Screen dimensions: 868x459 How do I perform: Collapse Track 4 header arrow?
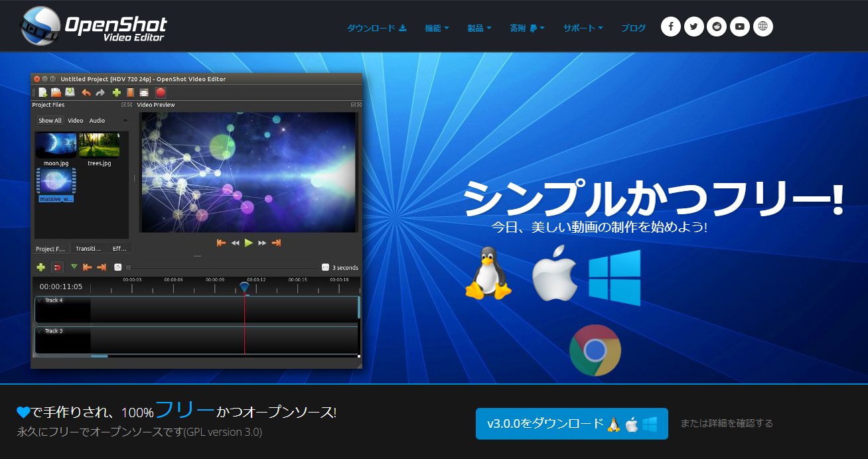point(39,300)
